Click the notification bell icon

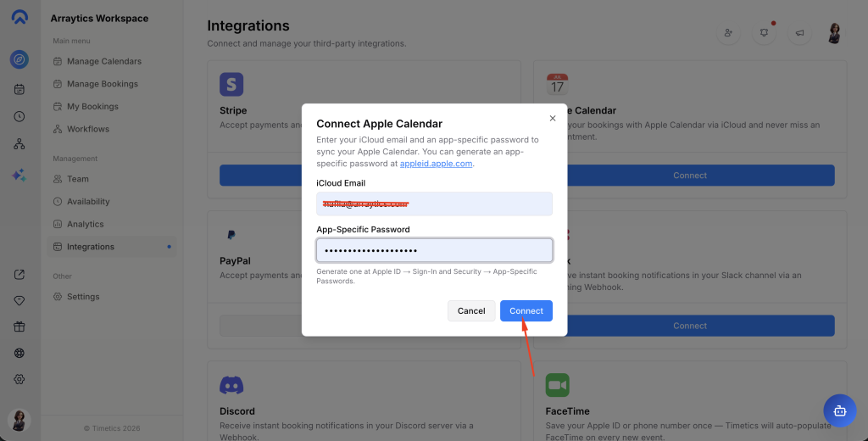coord(764,33)
